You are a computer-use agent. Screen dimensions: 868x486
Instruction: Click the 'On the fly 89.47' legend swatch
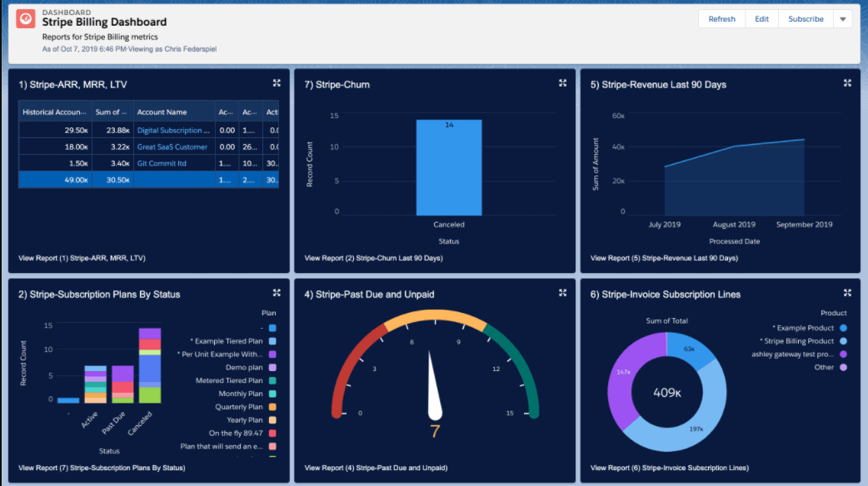point(272,434)
